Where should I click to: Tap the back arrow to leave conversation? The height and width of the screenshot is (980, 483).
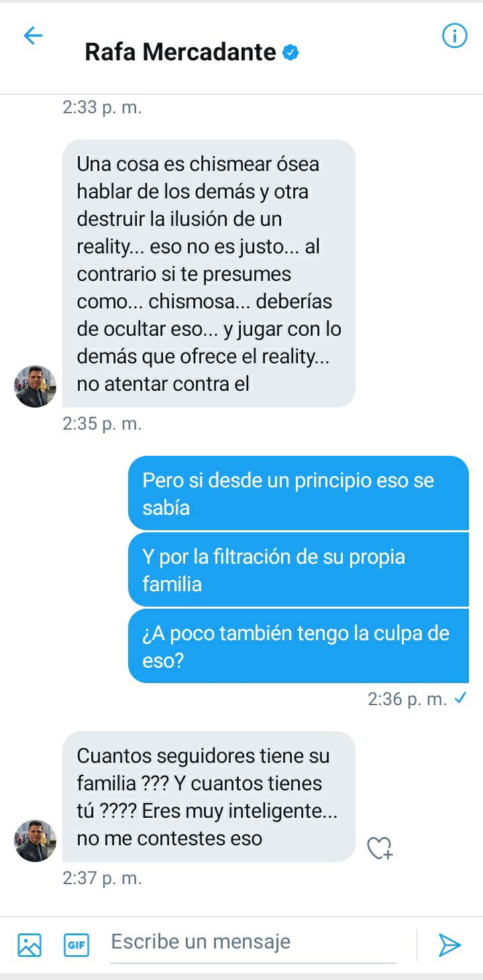[x=33, y=36]
